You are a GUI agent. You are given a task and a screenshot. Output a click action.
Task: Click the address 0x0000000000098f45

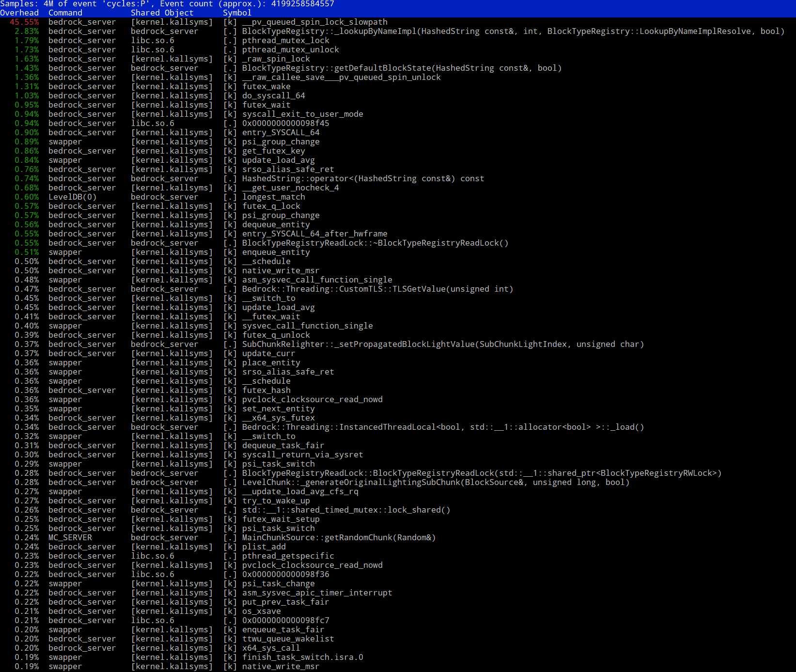(286, 124)
